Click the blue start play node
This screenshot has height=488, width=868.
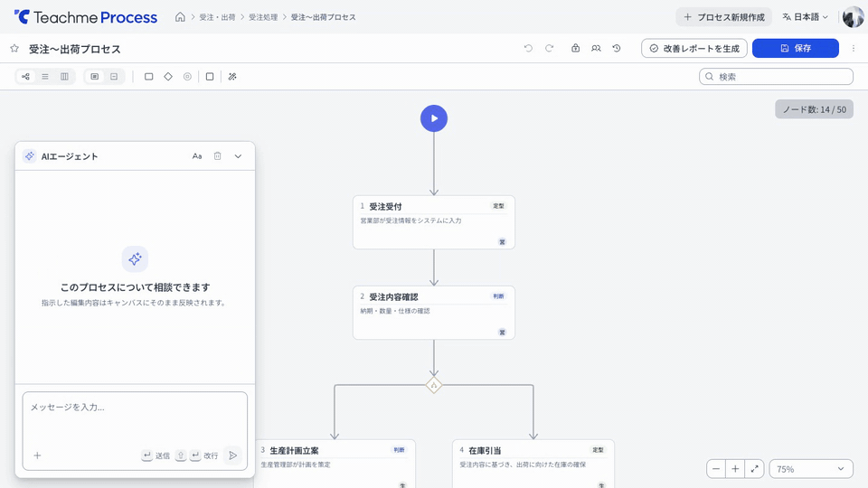pos(434,118)
